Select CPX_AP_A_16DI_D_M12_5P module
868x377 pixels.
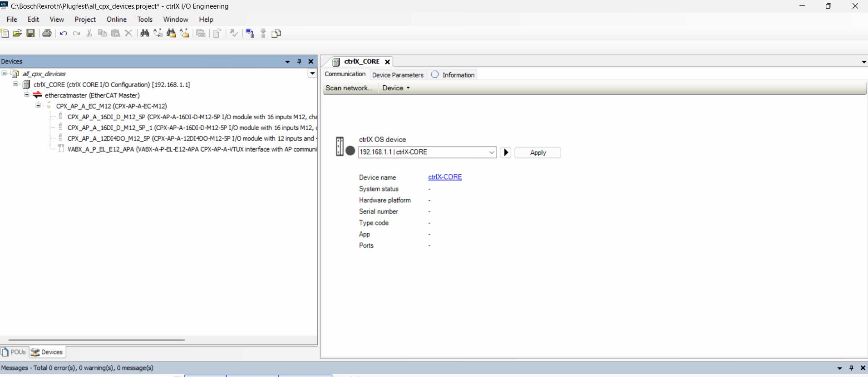coord(192,117)
